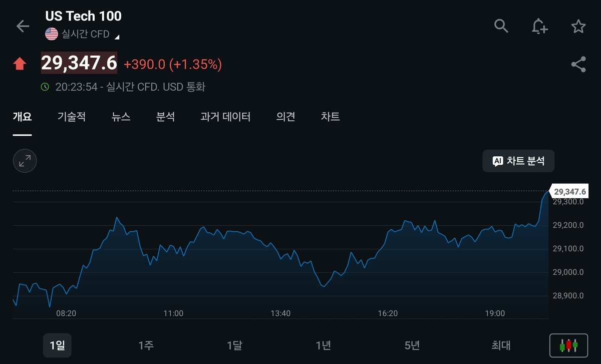
Task: Switch to candlestick chart type
Action: coord(568,345)
